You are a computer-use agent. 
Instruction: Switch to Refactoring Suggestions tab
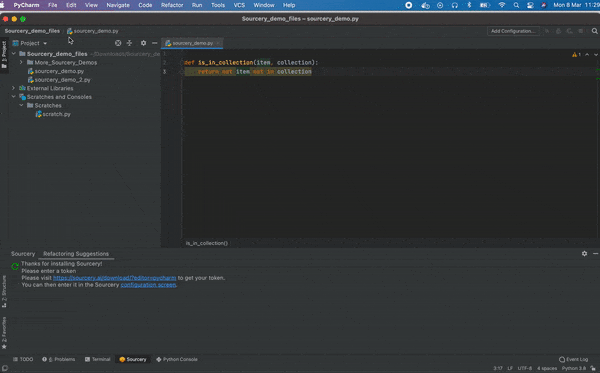coord(76,254)
